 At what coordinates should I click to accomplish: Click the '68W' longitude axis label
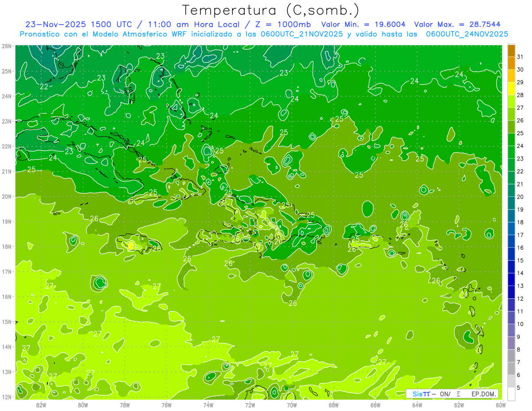334,404
